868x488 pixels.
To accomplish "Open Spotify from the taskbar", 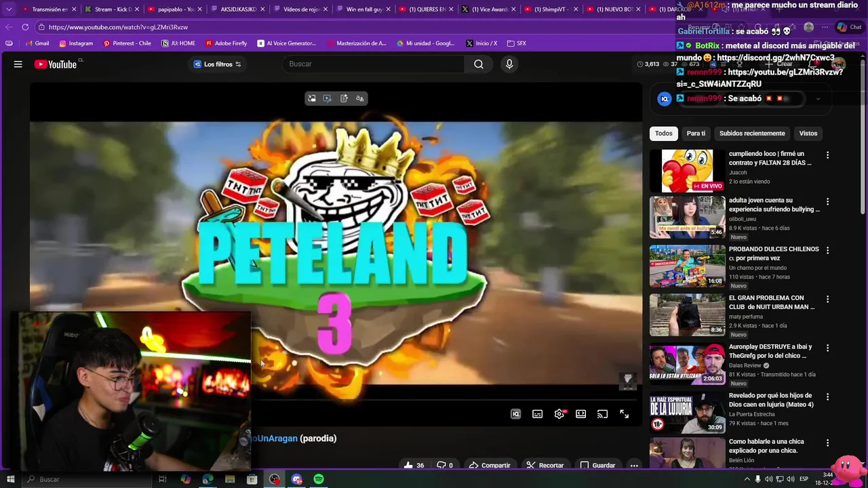I will coord(319,479).
